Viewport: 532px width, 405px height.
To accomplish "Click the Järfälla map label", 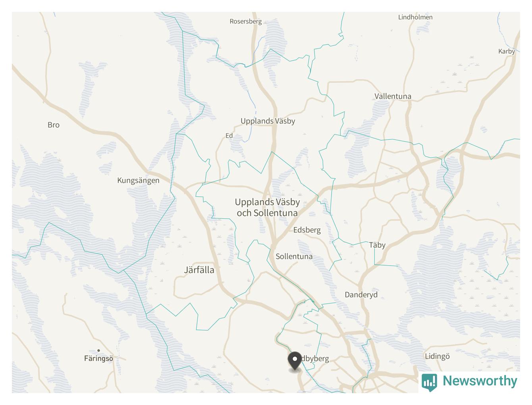I will (x=199, y=270).
